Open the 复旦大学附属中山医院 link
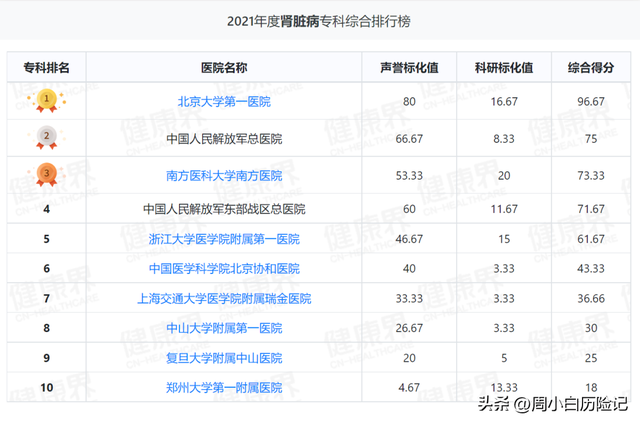 [x=224, y=358]
